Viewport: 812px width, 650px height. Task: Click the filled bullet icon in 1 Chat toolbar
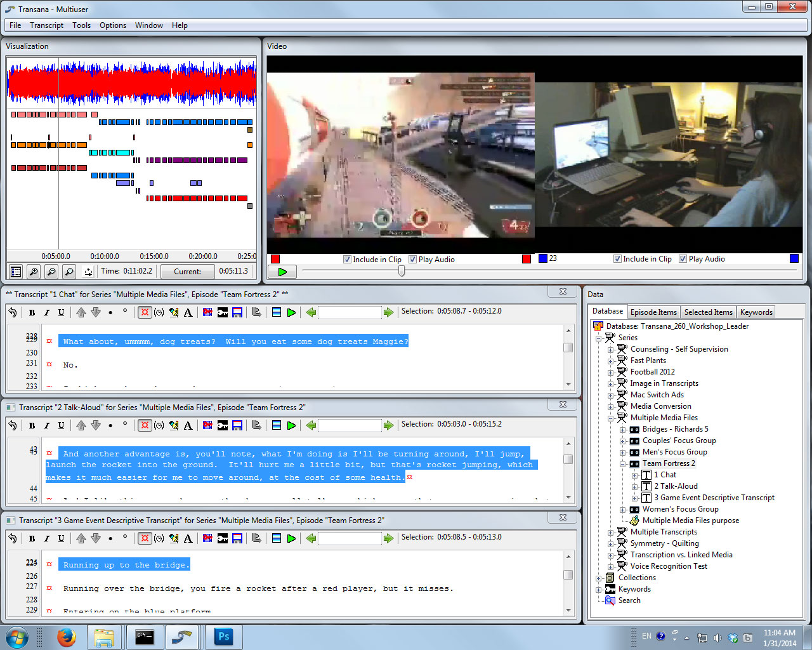point(110,312)
